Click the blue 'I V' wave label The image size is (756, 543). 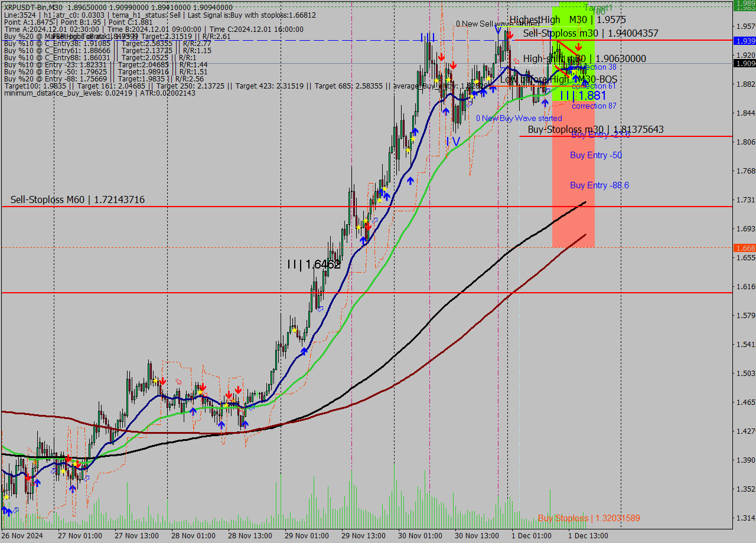pyautogui.click(x=452, y=141)
